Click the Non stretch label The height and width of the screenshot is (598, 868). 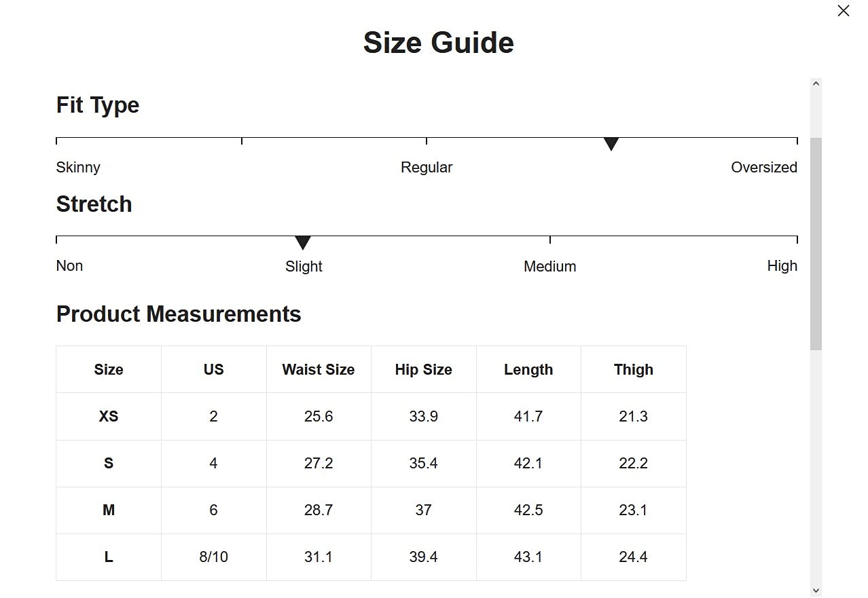coord(69,266)
